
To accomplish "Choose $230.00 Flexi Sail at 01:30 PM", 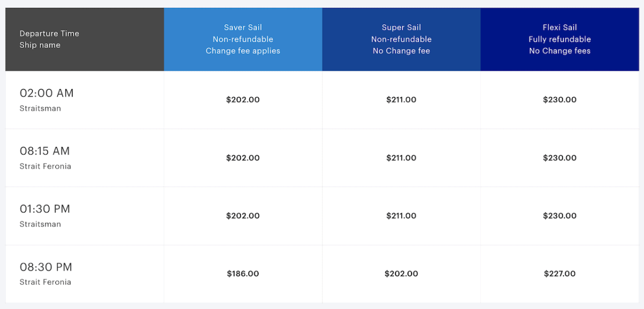I will (x=559, y=216).
